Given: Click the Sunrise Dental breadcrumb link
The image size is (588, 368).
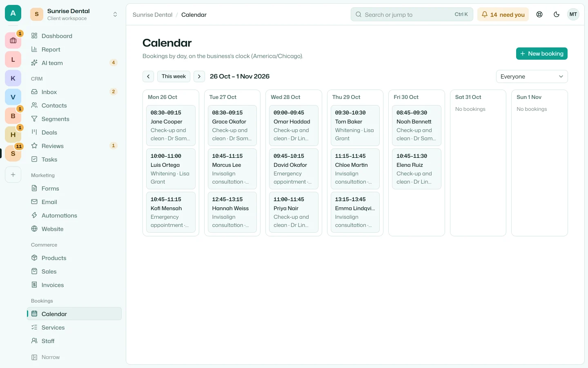Looking at the screenshot, I should point(152,15).
